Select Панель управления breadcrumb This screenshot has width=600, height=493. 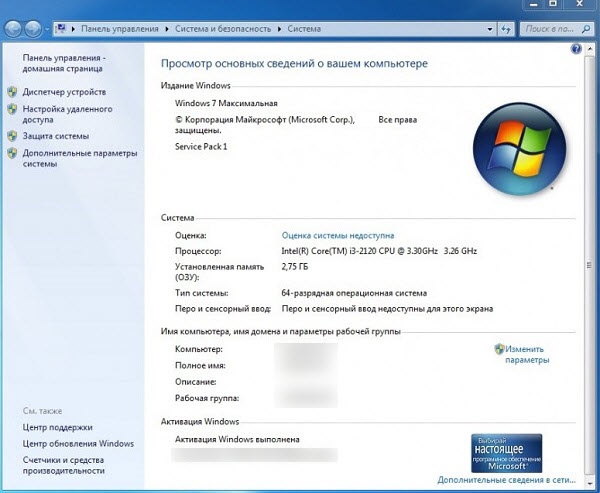120,29
